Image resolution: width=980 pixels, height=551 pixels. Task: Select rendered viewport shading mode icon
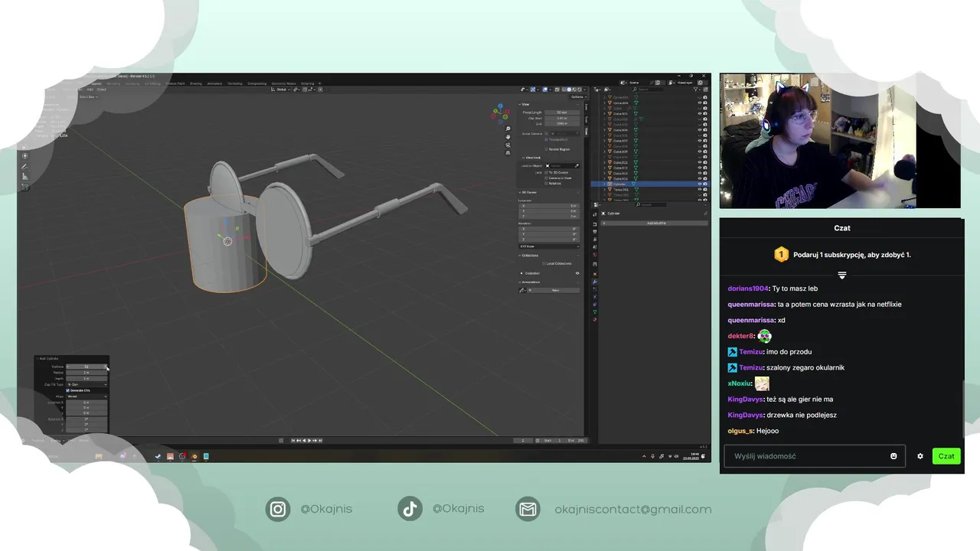point(580,90)
